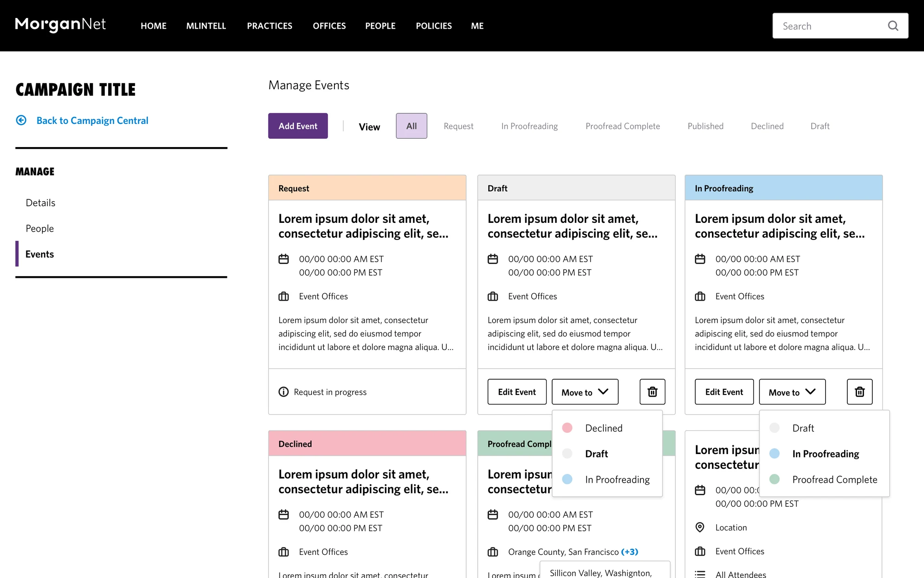Filter view by the Draft tab
This screenshot has width=924, height=578.
point(820,126)
